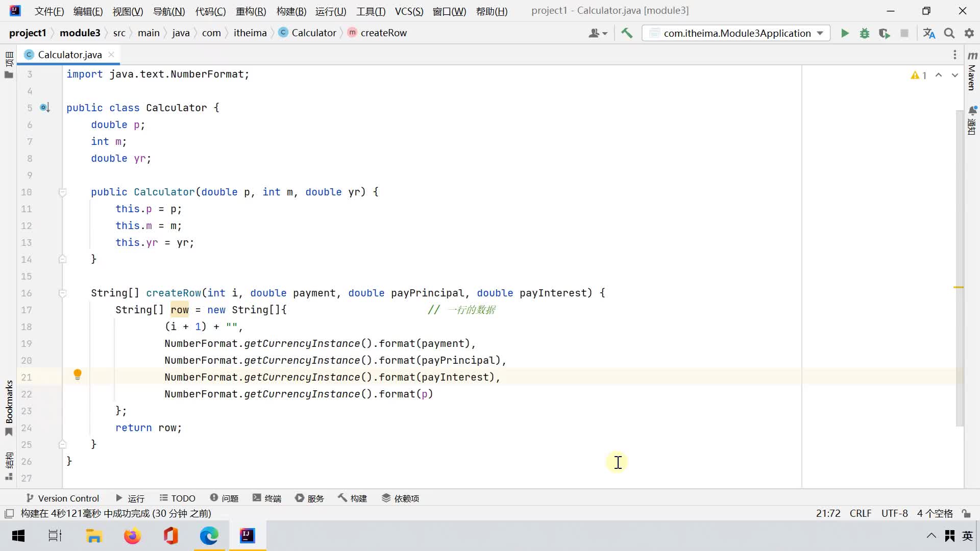Click the Run button to execute
This screenshot has width=980, height=551.
coord(844,32)
